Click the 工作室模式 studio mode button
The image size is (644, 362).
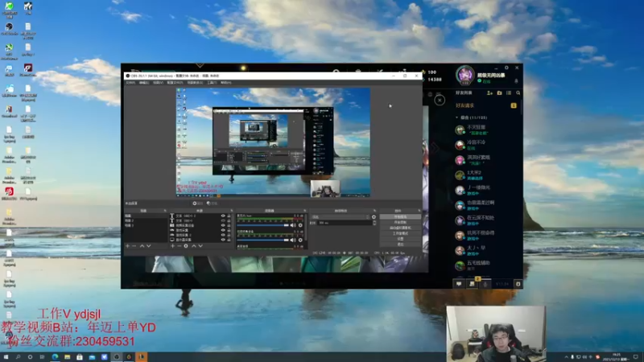tap(400, 233)
